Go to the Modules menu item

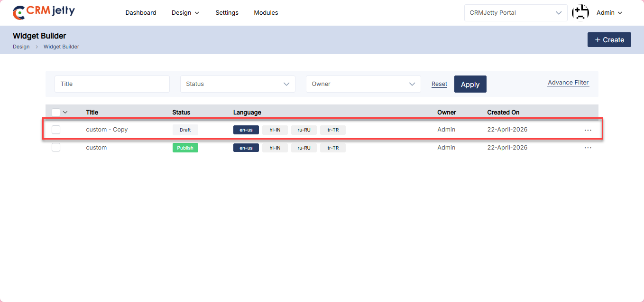tap(266, 13)
